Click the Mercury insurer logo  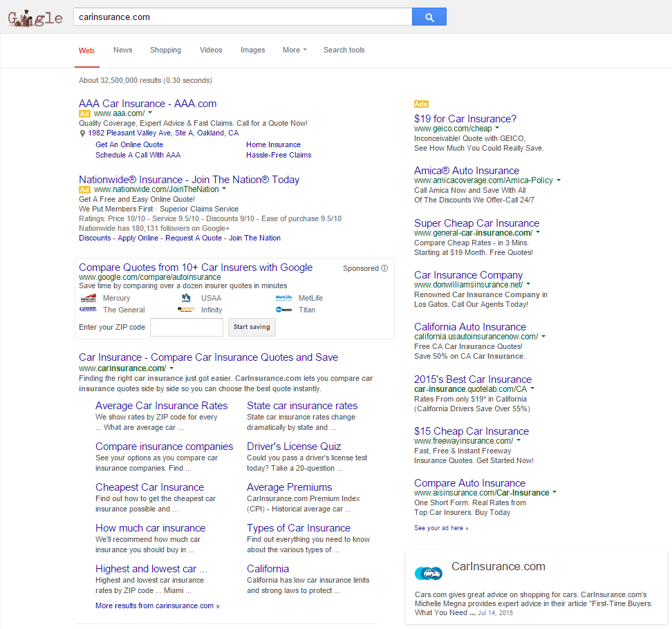coord(88,298)
